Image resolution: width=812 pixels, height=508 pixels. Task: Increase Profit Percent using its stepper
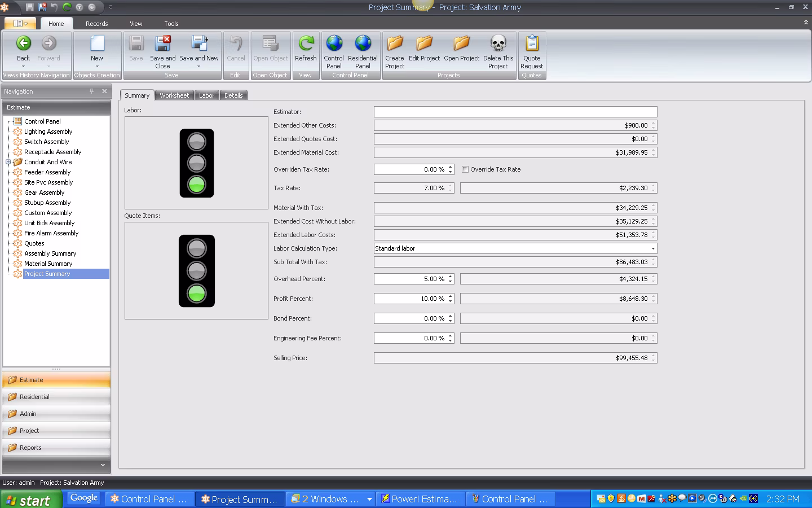[450, 296]
